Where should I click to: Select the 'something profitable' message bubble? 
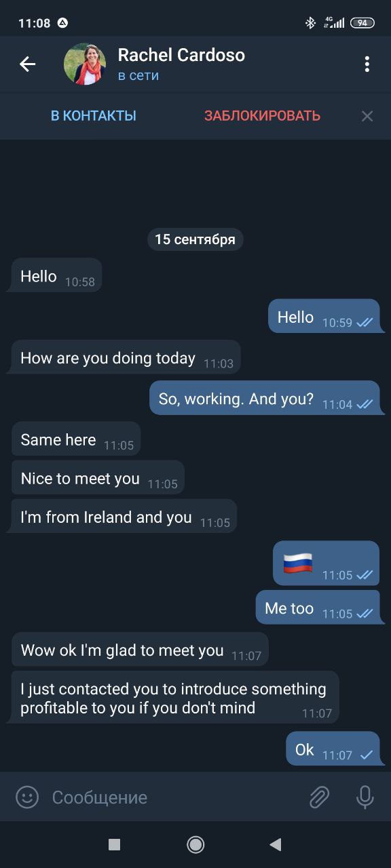(x=175, y=698)
